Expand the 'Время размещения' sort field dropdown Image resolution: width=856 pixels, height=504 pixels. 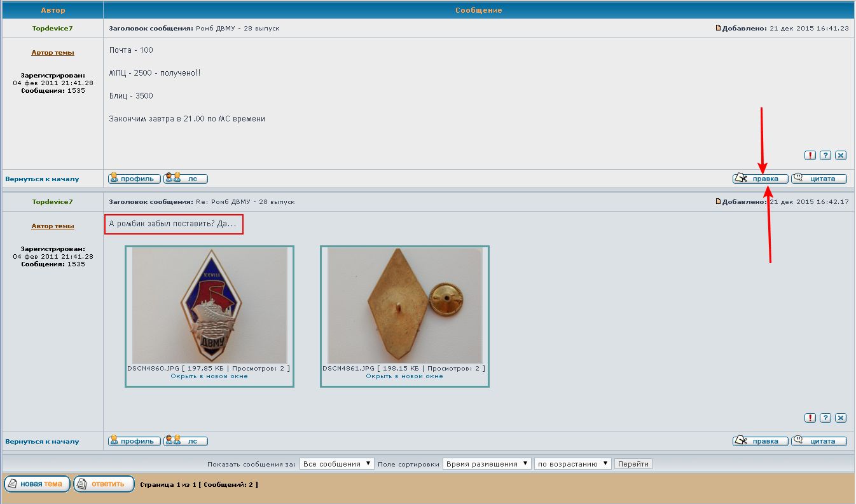coord(487,464)
